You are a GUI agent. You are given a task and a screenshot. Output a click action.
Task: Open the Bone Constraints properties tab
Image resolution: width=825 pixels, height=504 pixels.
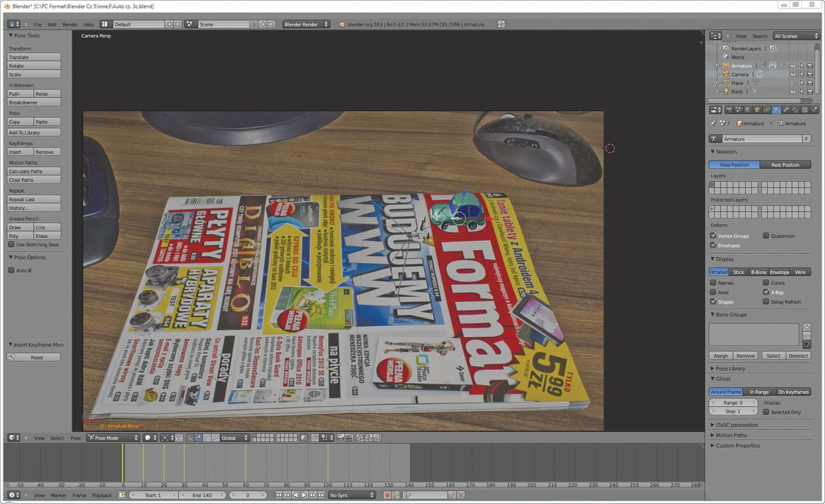(795, 110)
